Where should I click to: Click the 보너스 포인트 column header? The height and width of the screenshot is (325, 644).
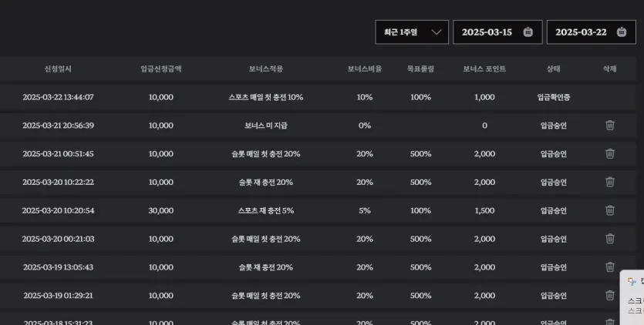click(484, 69)
